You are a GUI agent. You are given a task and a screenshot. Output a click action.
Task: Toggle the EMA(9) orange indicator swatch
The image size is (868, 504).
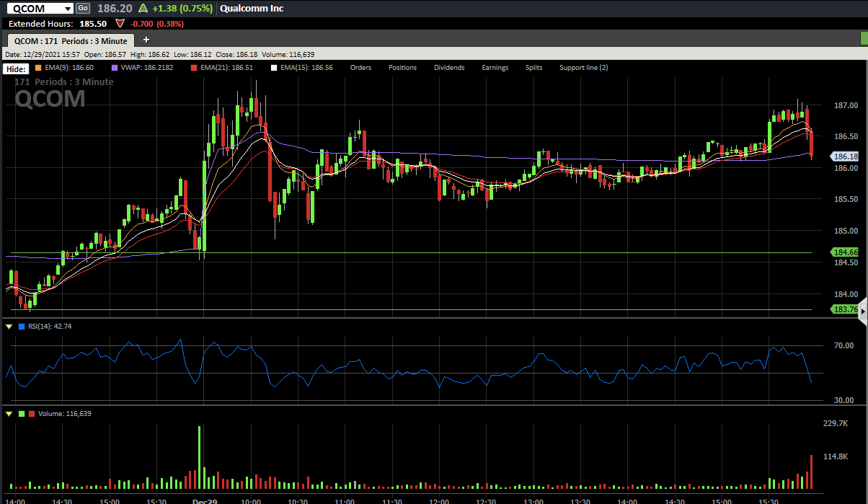pos(38,68)
